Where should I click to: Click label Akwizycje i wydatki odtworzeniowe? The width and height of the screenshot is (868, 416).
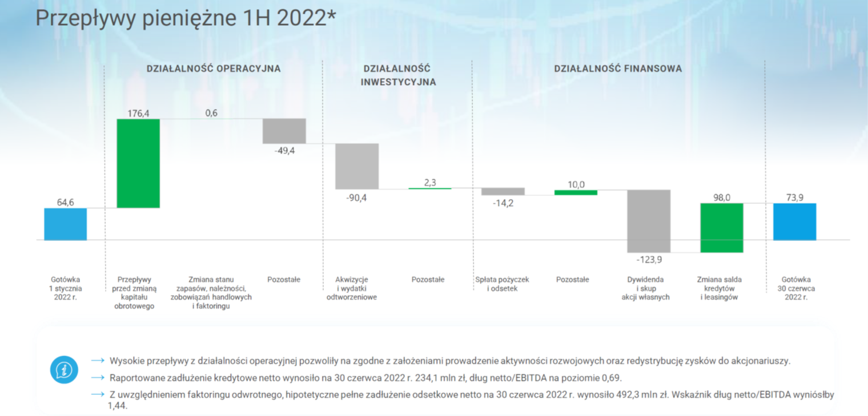click(x=352, y=289)
